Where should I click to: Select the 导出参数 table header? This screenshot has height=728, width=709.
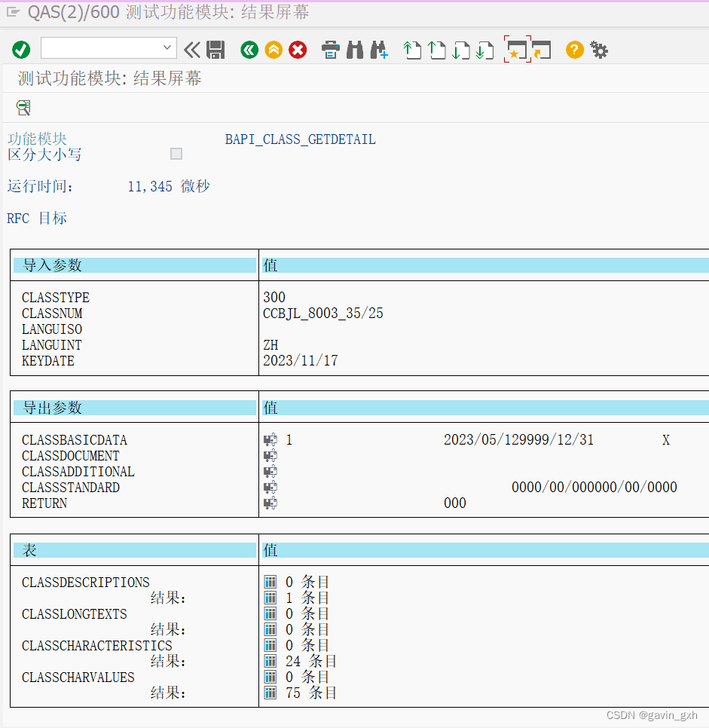(48, 407)
